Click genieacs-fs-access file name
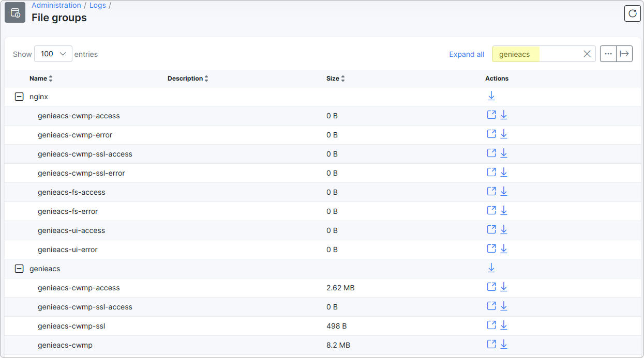 (x=71, y=192)
